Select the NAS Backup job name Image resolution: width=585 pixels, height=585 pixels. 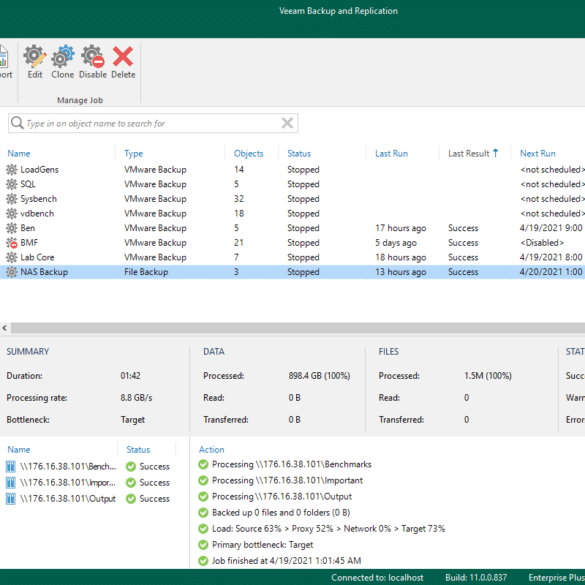[x=44, y=272]
